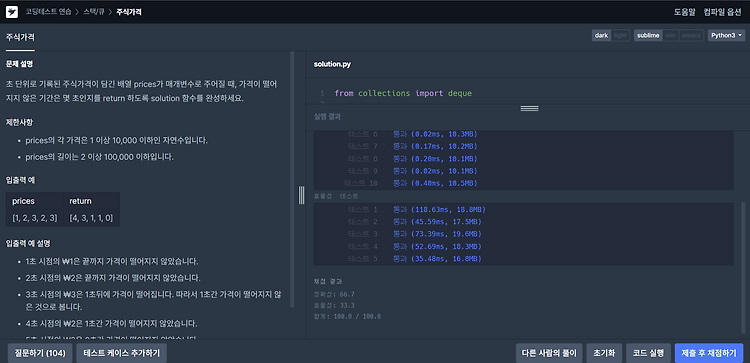Switch editor theme to light
This screenshot has width=750, height=363.
620,35
